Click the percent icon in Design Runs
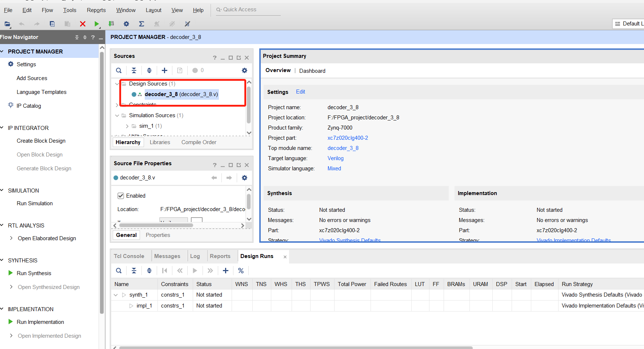644x349 pixels. [x=241, y=271]
